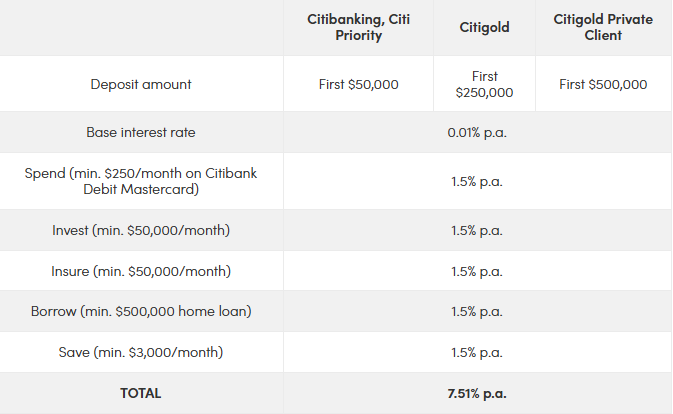This screenshot has height=414, width=673.
Task: Click the Citibanking, Citi Priority column header
Action: [x=358, y=27]
